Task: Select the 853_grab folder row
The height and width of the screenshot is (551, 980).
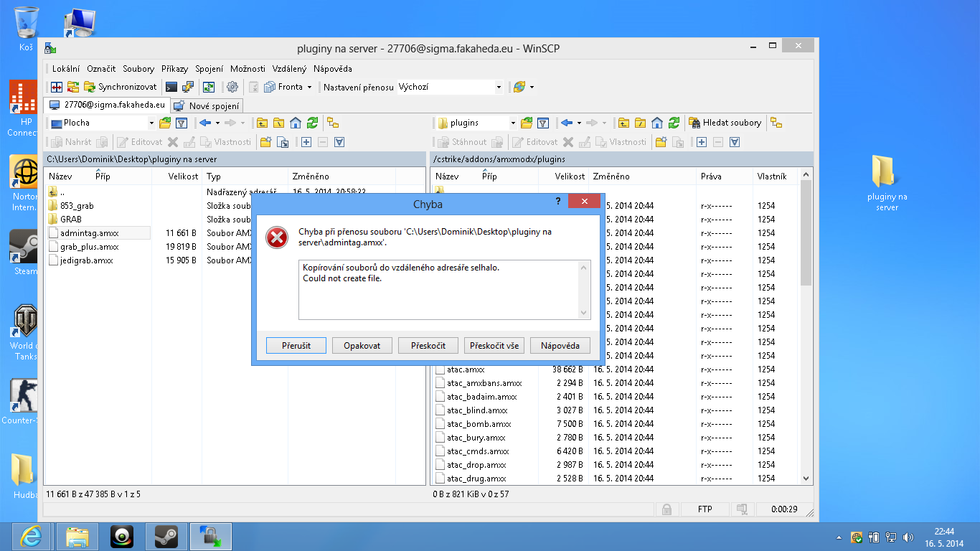Action: [77, 206]
